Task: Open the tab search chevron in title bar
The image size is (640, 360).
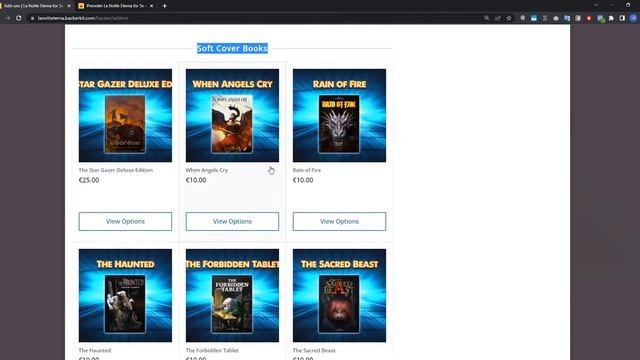Action: point(596,5)
